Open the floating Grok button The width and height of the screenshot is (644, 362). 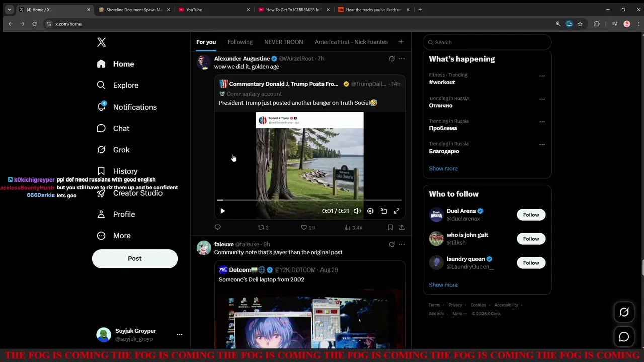(x=624, y=312)
